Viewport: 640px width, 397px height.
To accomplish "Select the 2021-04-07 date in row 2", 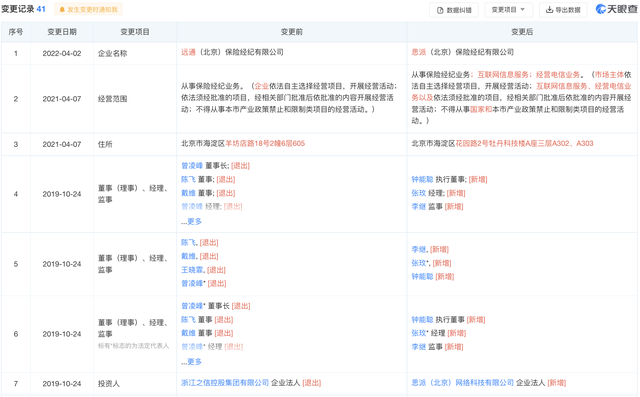I will 62,99.
